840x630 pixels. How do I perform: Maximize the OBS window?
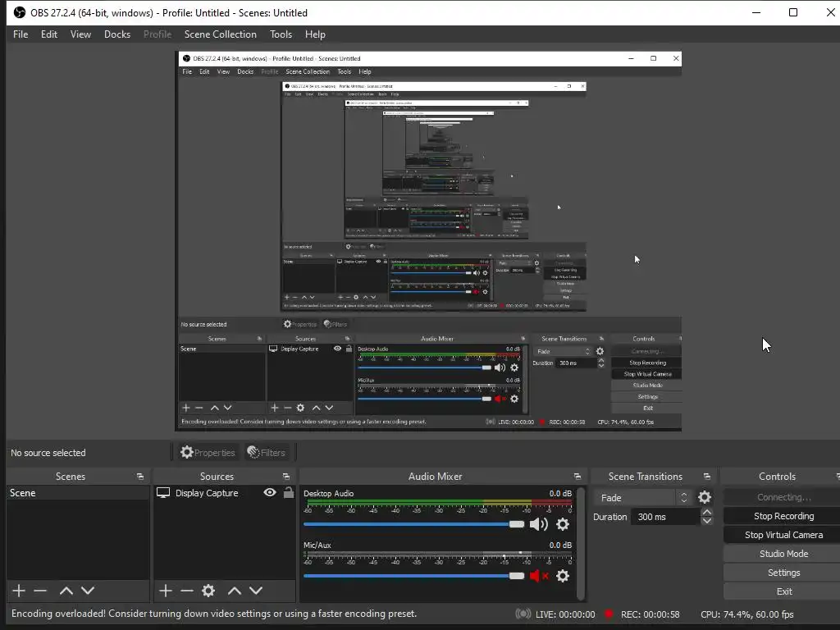coord(793,12)
